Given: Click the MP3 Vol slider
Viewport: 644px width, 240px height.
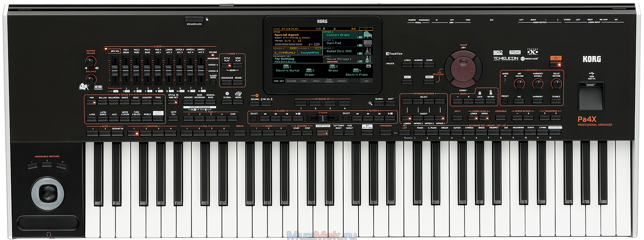Looking at the screenshot, I should pos(115,71).
